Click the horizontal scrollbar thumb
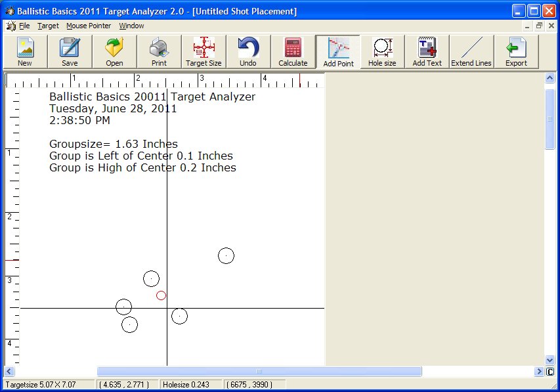Screen dimensions: 560x392 click(259, 371)
